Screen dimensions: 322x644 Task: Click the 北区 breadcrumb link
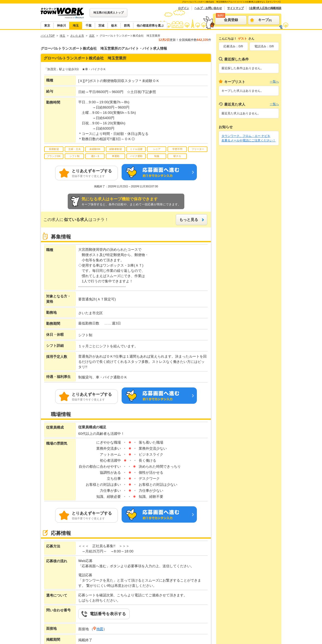[92, 36]
